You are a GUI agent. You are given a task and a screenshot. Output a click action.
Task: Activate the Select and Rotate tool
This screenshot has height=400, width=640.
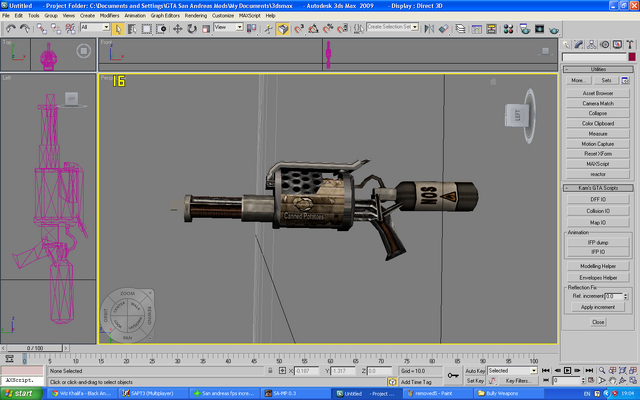(x=192, y=29)
